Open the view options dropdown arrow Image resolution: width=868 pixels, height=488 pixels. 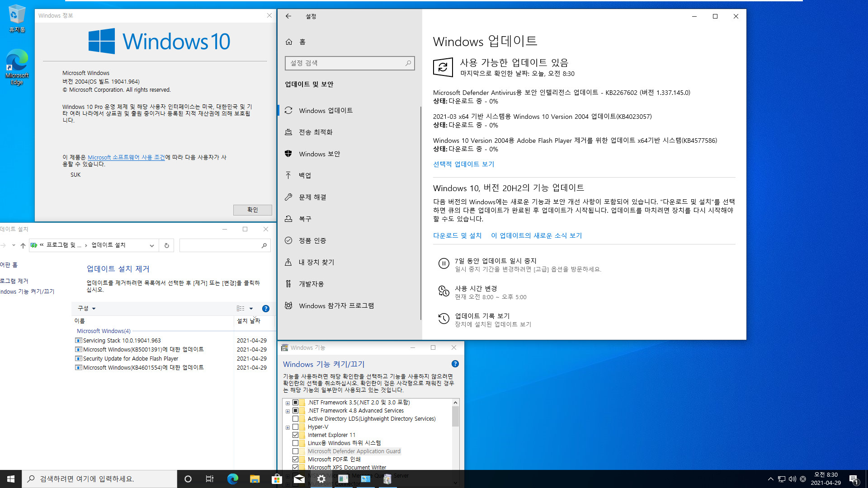coord(251,309)
